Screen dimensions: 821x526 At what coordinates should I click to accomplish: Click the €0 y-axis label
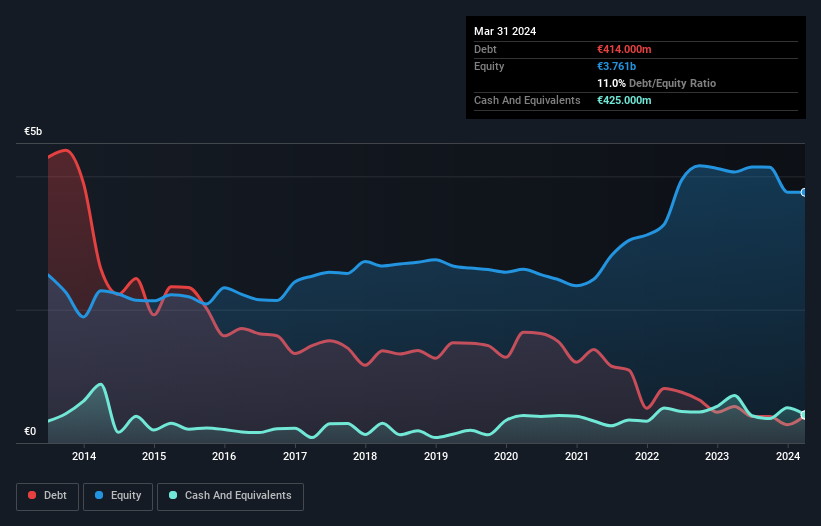(x=30, y=431)
